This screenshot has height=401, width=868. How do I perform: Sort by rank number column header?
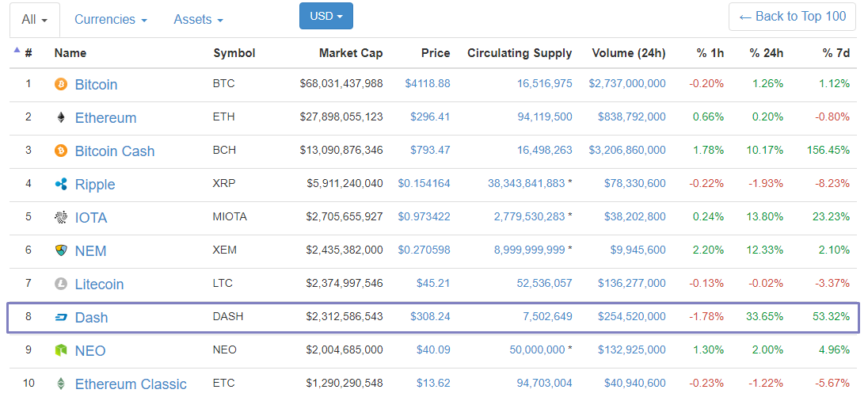click(x=29, y=53)
